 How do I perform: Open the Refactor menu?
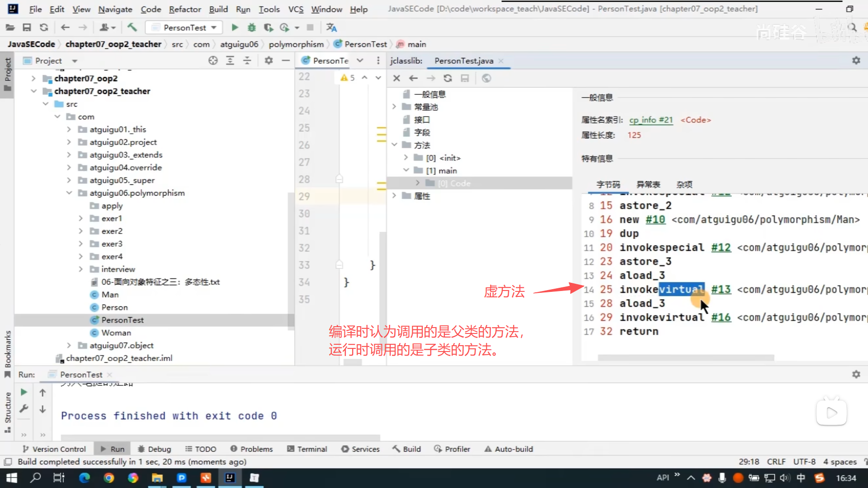click(x=184, y=9)
